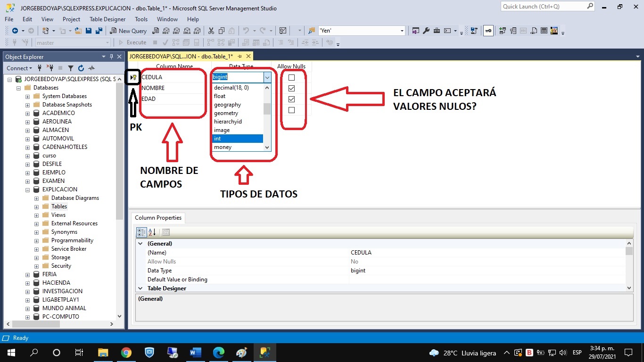Image resolution: width=644 pixels, height=362 pixels.
Task: Click the Alphabetical sort icon in Column Properties
Action: coord(152,232)
